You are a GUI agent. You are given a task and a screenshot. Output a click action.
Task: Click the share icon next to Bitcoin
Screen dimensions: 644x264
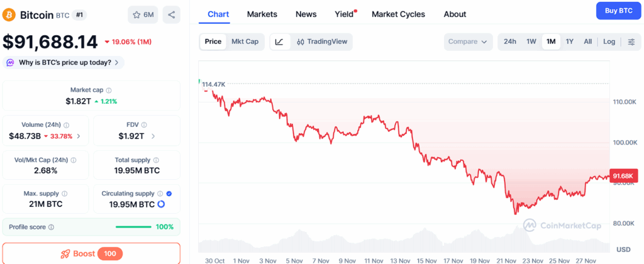(171, 14)
